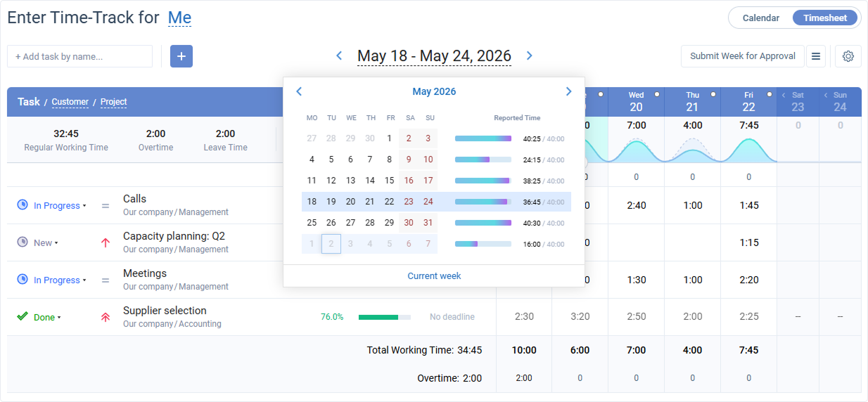Expand the Sunday column using its chevron

click(x=826, y=95)
